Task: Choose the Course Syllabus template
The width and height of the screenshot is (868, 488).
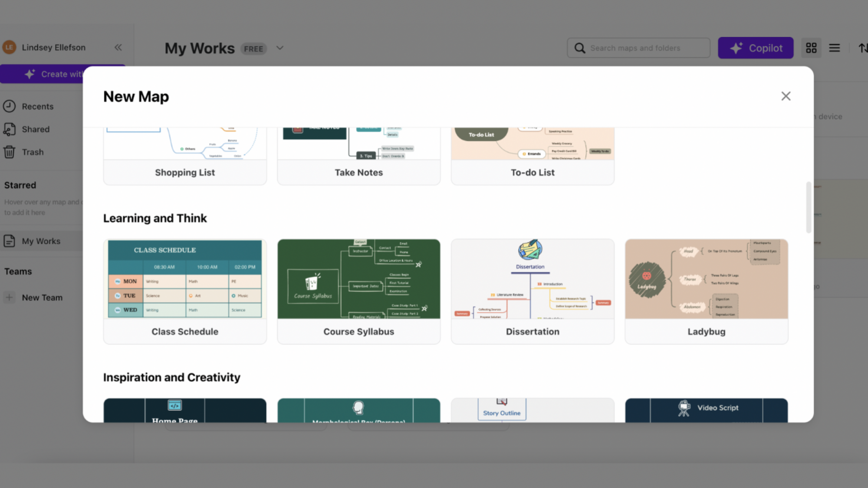Action: [x=358, y=291]
